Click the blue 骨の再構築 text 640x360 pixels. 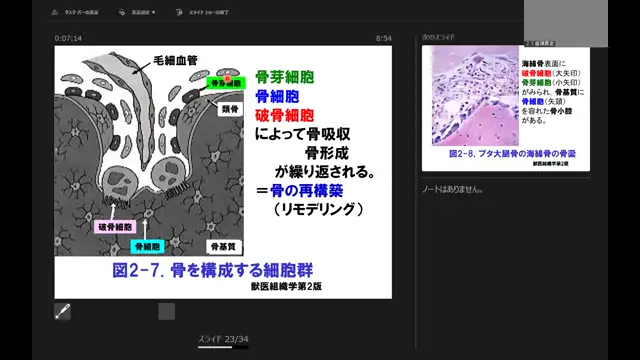[x=307, y=191]
